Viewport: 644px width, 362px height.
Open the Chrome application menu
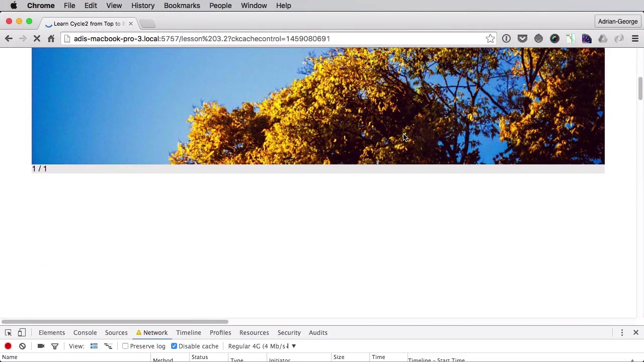(41, 6)
